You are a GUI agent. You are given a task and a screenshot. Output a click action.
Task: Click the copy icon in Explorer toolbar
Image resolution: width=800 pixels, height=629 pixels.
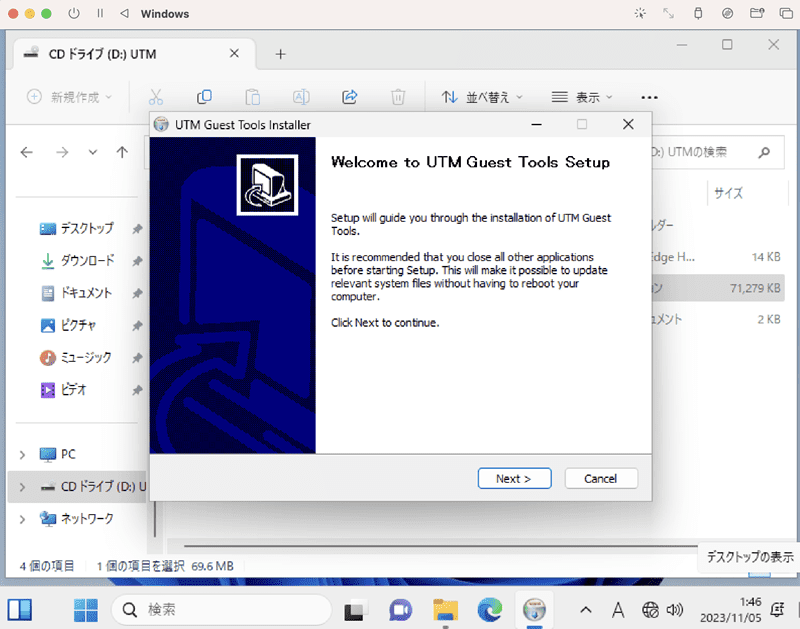point(204,96)
